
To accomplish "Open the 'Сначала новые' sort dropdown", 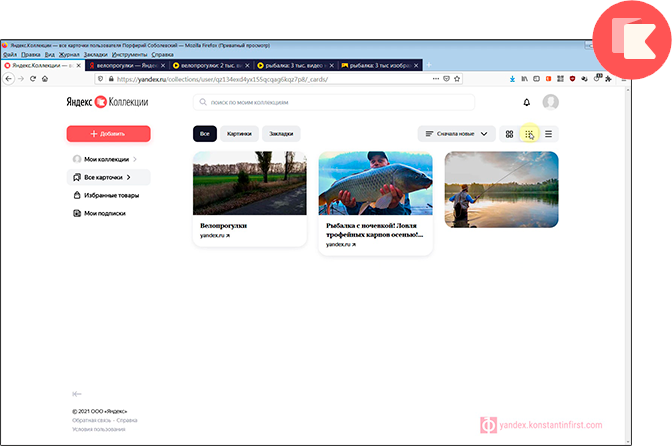I will [x=456, y=134].
